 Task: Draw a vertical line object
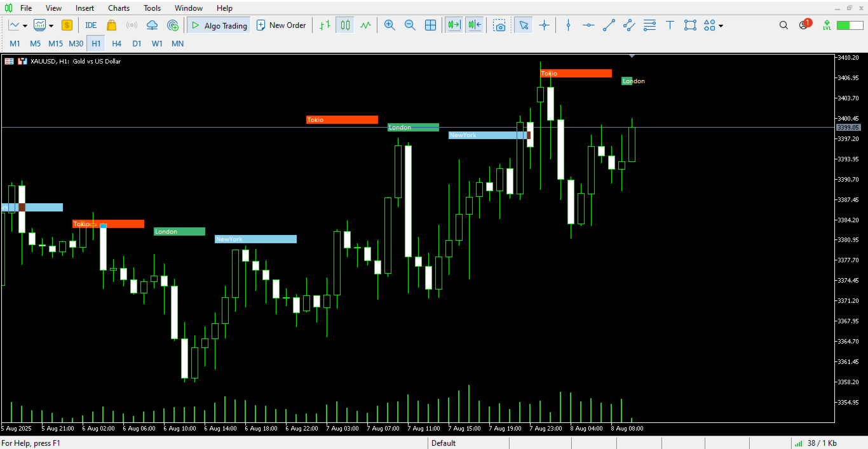click(568, 25)
